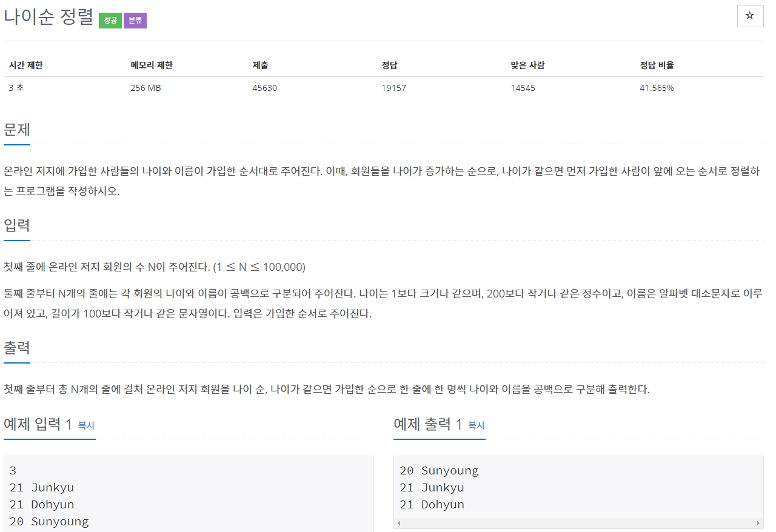This screenshot has height=532, width=776.
Task: Click the 예제 입력 1 heading
Action: tap(38, 424)
